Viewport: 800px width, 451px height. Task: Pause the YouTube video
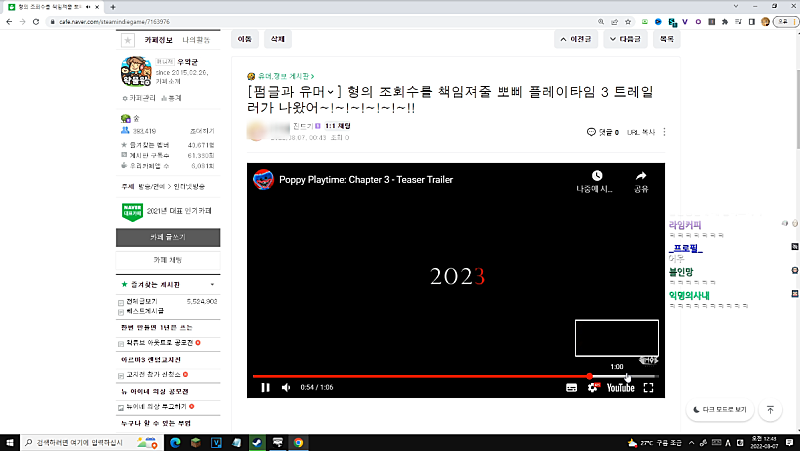[x=265, y=388]
